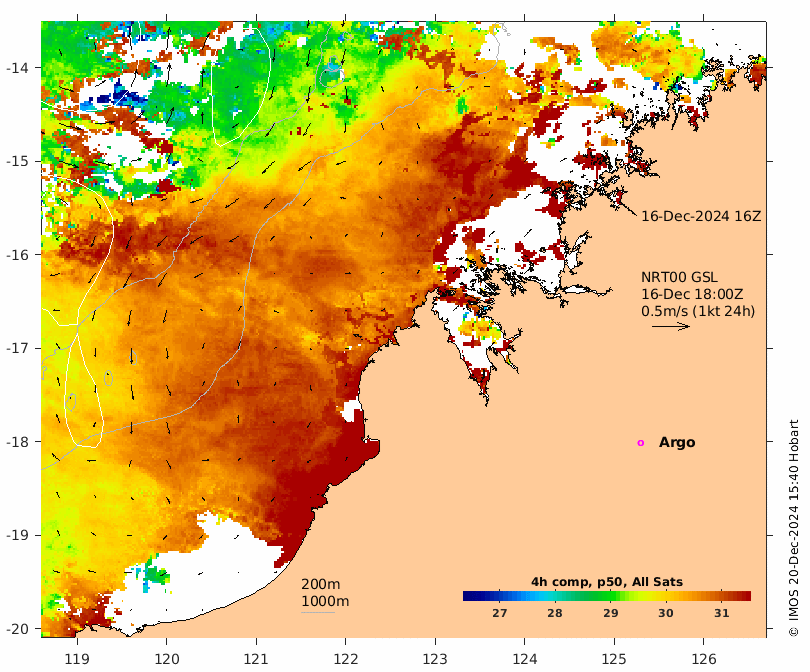Click the magenta Argo marker circle
This screenshot has height=672, width=810.
(641, 443)
